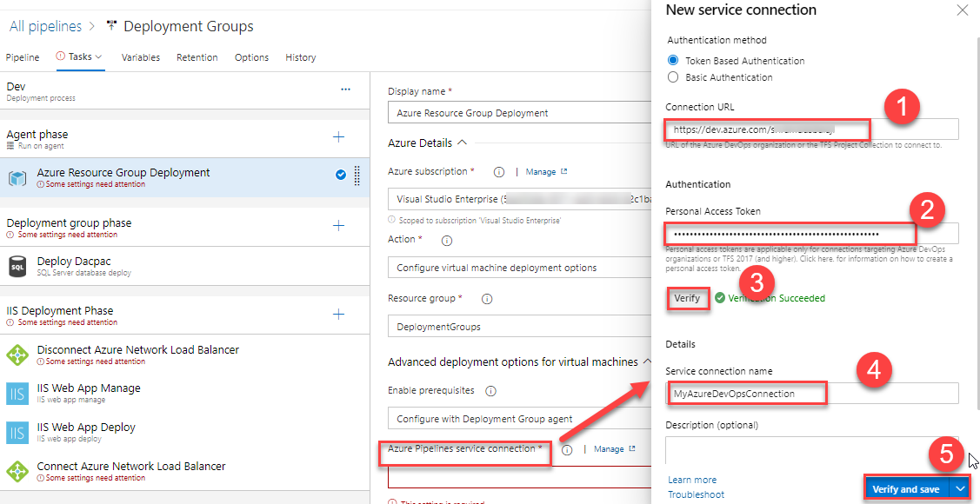
Task: Add a task to Deployment group phase
Action: point(339,225)
